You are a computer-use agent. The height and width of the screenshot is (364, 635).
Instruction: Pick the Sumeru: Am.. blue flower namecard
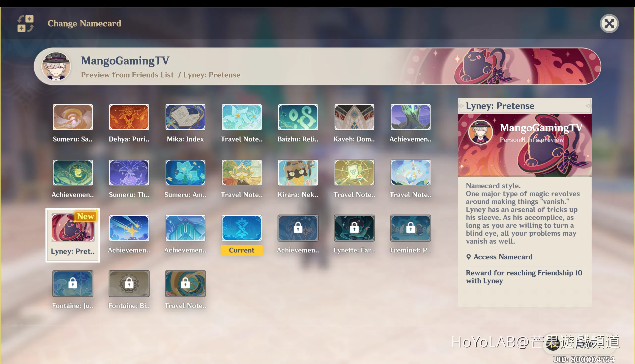coord(185,173)
